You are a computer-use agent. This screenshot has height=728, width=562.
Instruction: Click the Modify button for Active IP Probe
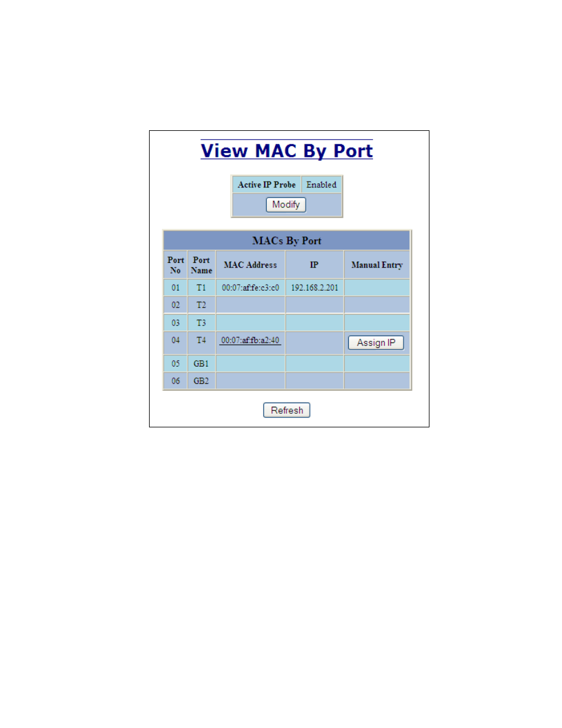click(286, 205)
